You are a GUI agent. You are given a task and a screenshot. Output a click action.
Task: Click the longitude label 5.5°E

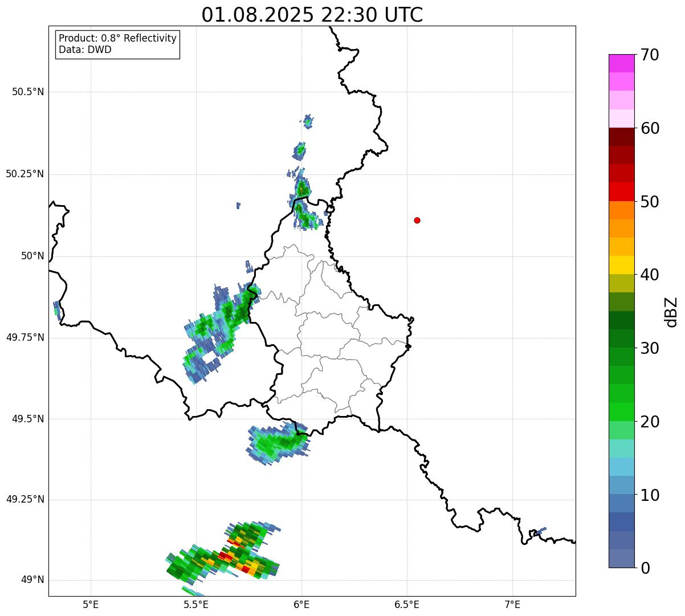(196, 604)
